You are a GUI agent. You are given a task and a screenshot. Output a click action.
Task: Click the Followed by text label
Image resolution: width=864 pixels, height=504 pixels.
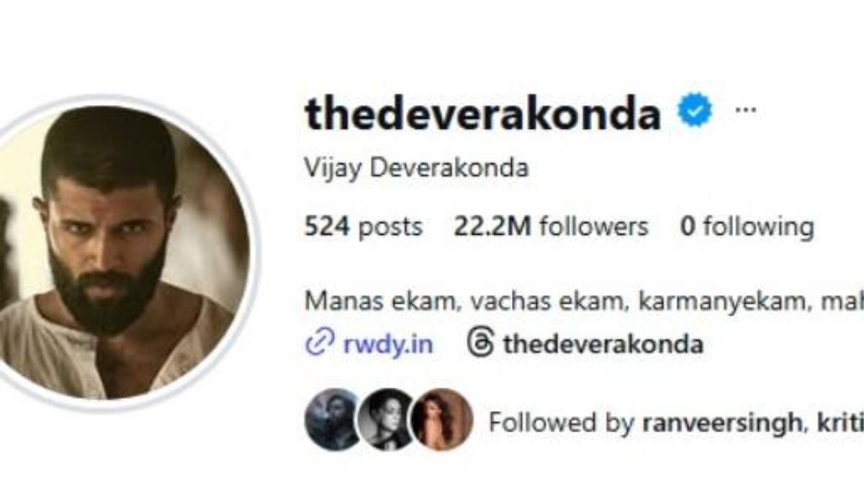click(x=562, y=422)
